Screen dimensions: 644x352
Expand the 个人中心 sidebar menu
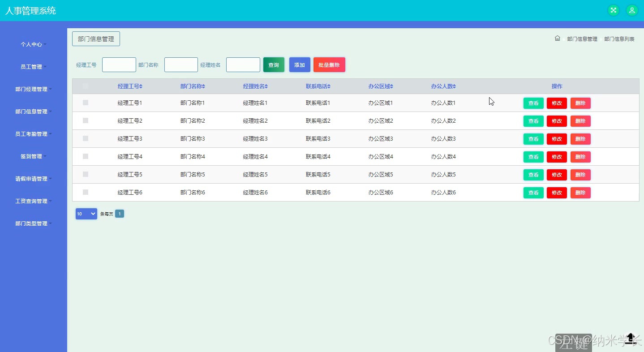pos(34,44)
